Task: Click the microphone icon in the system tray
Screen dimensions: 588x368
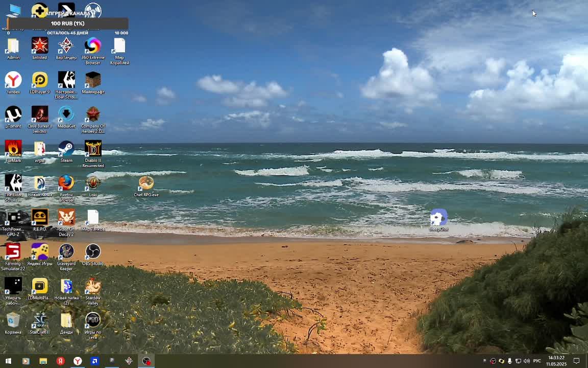Action: tap(509, 361)
